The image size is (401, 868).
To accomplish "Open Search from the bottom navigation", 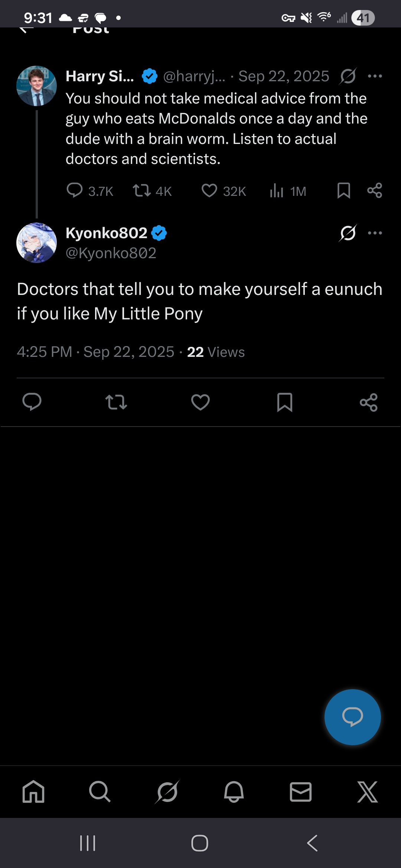I will (x=100, y=792).
